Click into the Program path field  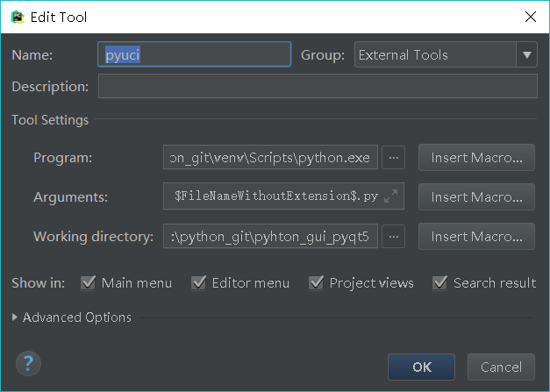click(x=271, y=158)
